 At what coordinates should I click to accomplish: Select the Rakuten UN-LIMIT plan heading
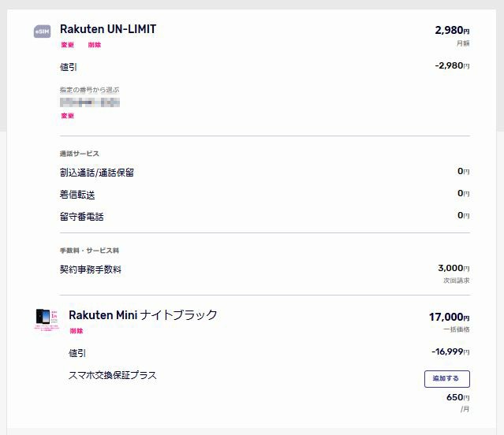[108, 29]
